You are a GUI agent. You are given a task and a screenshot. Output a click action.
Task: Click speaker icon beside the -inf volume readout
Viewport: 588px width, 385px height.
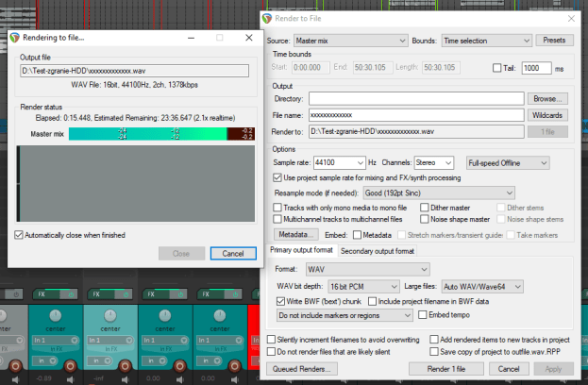126,377
